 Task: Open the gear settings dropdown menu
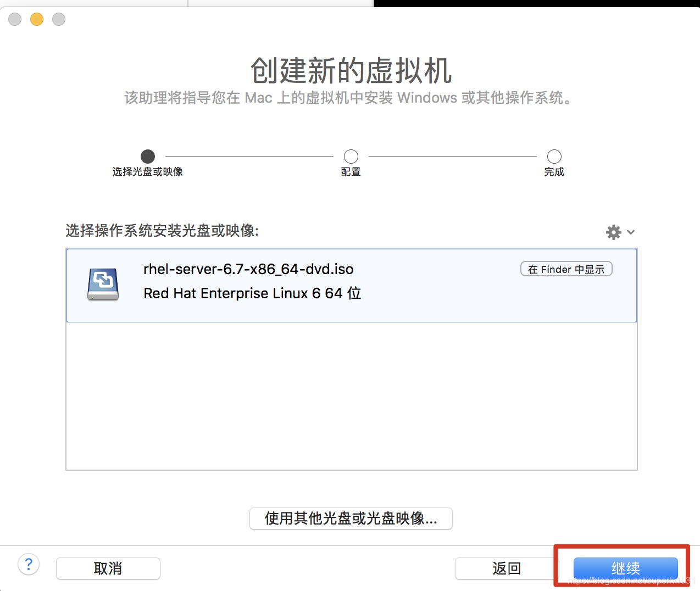620,232
